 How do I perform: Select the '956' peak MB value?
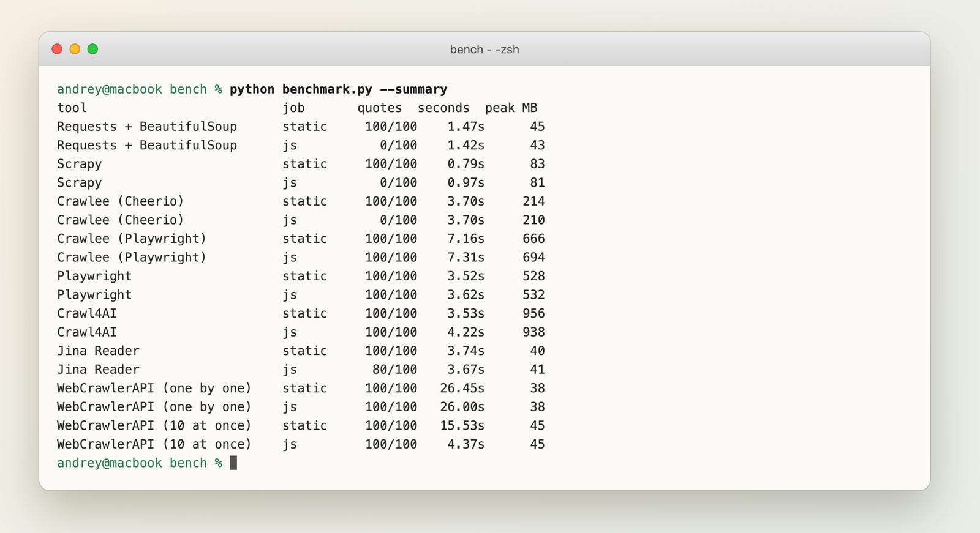tap(533, 313)
